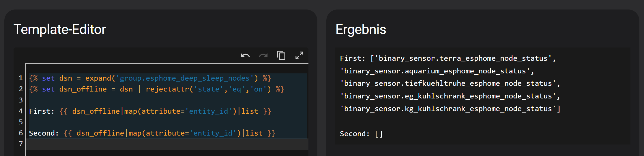Place cursor on empty line 7
The height and width of the screenshot is (156, 644).
pos(144,144)
